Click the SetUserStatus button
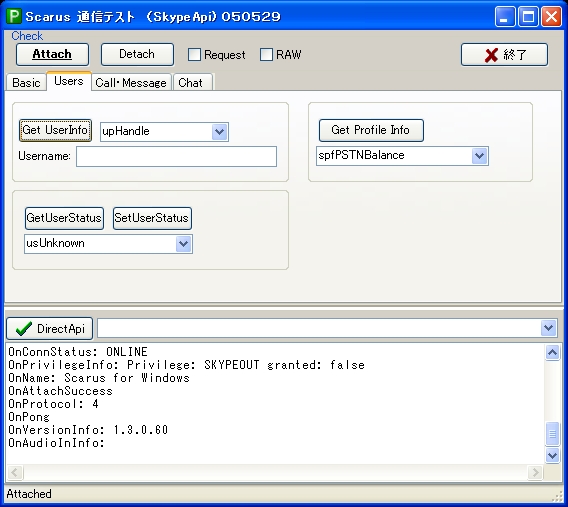Image resolution: width=568 pixels, height=507 pixels. tap(152, 218)
